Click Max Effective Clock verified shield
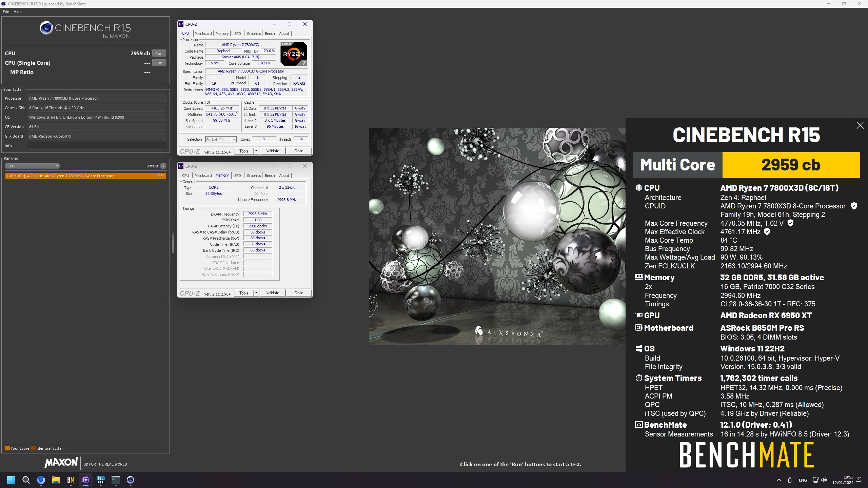Viewport: 868px width, 488px height. (x=767, y=232)
